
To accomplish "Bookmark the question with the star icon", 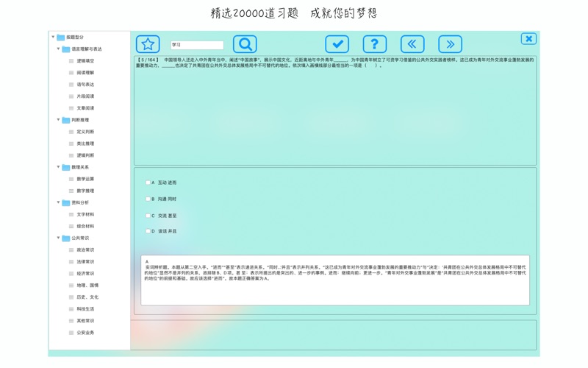I will (148, 44).
